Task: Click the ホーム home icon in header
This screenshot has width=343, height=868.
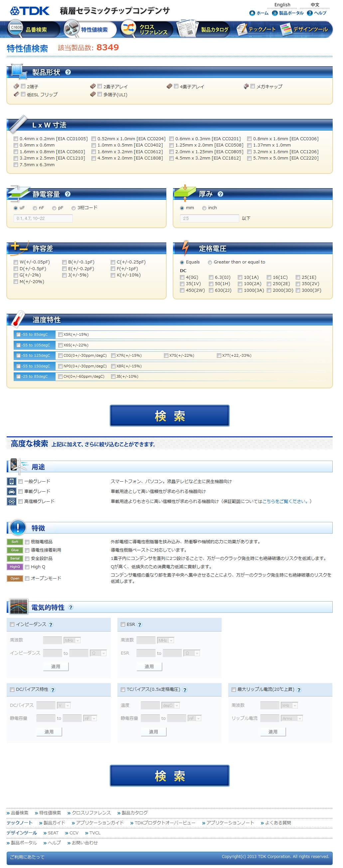Action: click(x=252, y=13)
